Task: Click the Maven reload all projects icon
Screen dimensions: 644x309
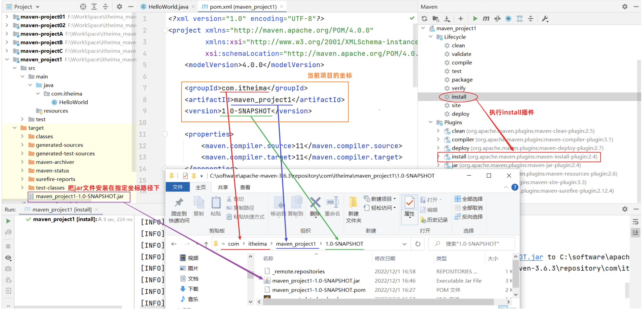Action: [424, 19]
